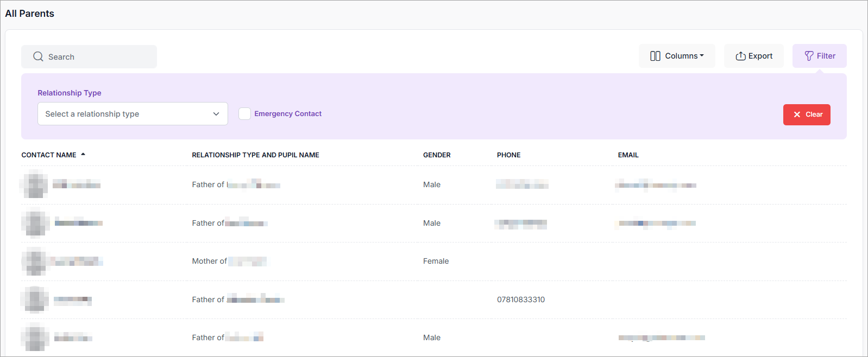Click the Export button
The image size is (868, 357).
753,56
